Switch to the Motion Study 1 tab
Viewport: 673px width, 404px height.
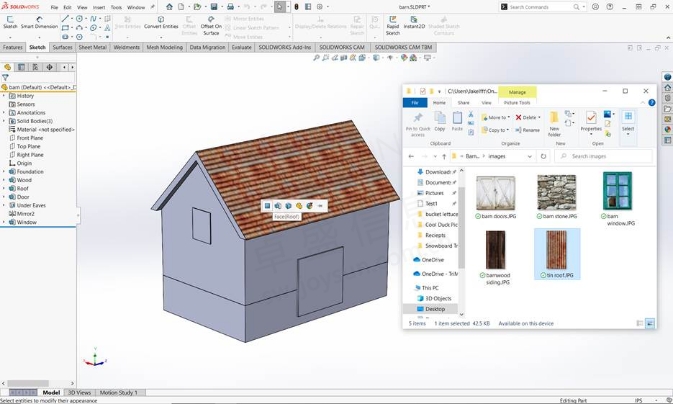(118, 392)
